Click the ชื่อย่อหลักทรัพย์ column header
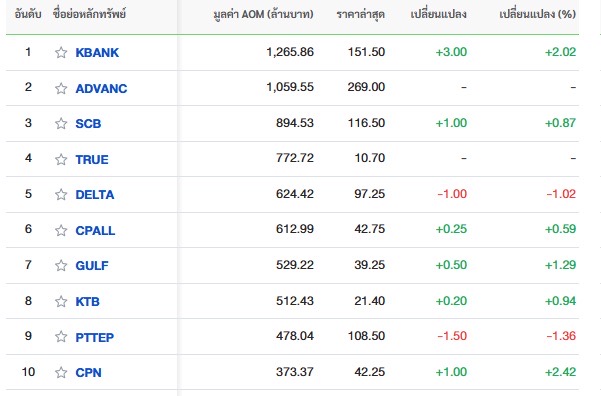Viewport: 601px width, 396px height. (x=89, y=15)
